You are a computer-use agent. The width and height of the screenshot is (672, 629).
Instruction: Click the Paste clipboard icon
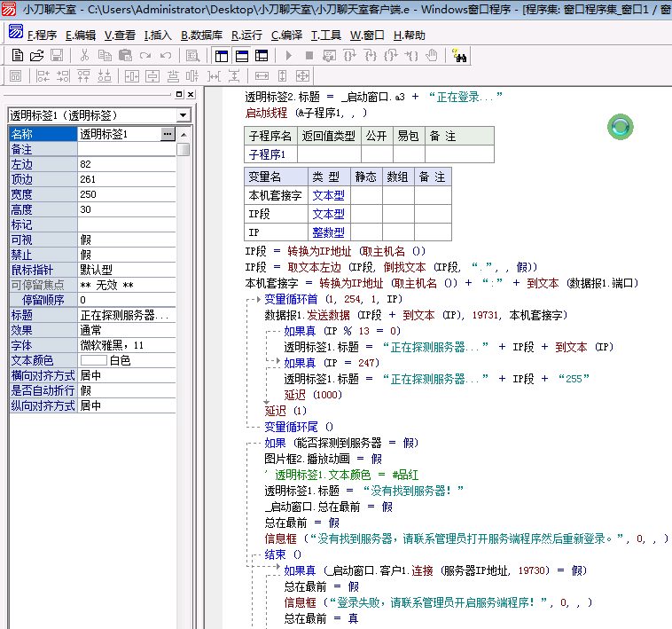124,56
